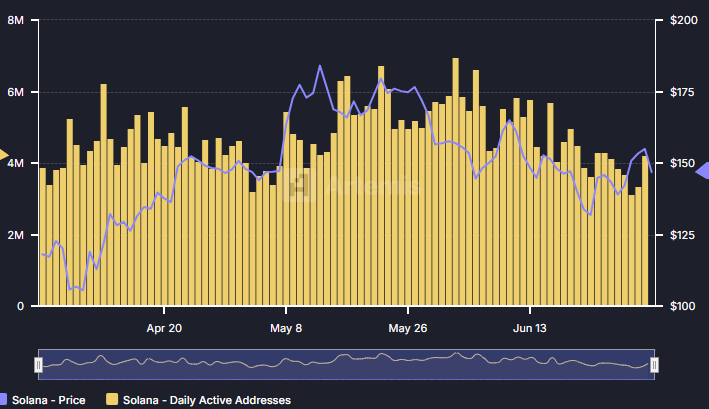
Task: Click the 8M left axis label
Action: pos(15,20)
